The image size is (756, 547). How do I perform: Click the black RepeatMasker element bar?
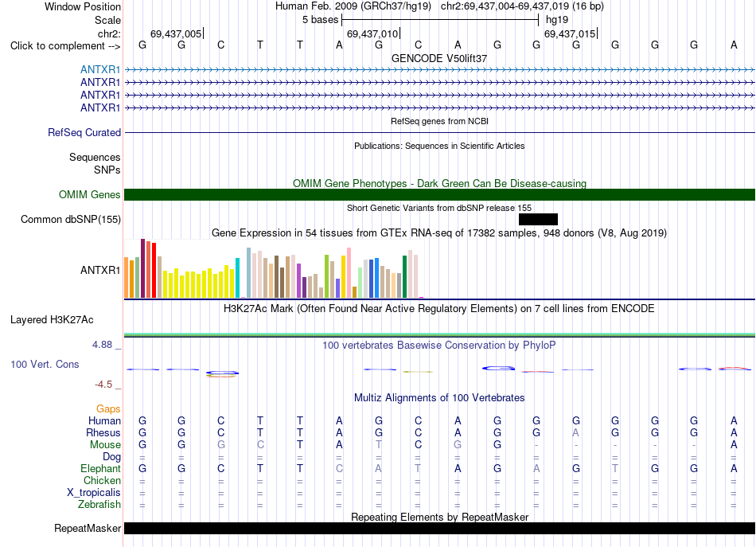pyautogui.click(x=440, y=528)
